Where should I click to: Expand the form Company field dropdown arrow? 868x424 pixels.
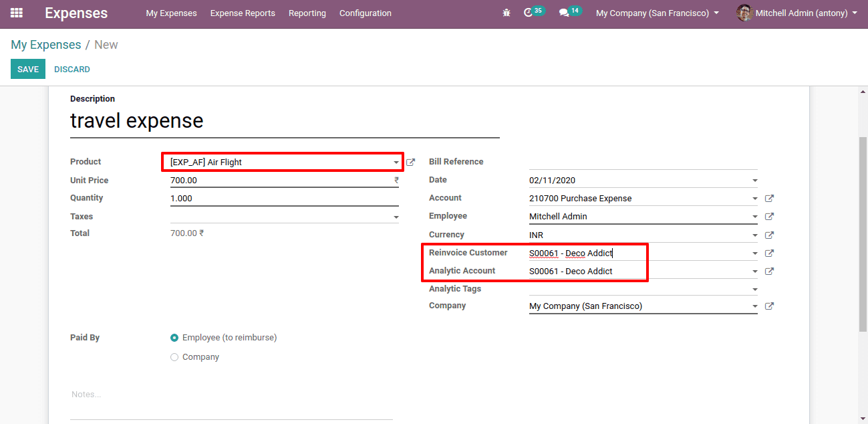754,306
